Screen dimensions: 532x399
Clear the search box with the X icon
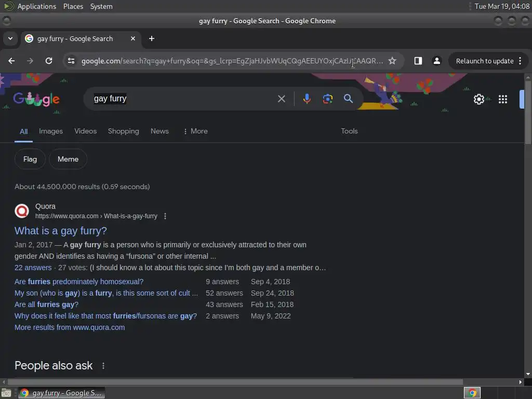coord(281,99)
